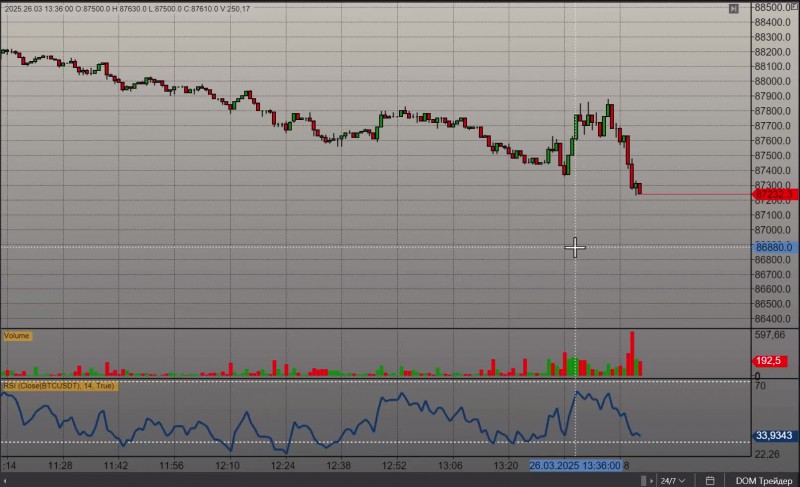The height and width of the screenshot is (487, 800).
Task: Click the highlighted time label 26.03.2025 13:36:00
Action: point(575,466)
